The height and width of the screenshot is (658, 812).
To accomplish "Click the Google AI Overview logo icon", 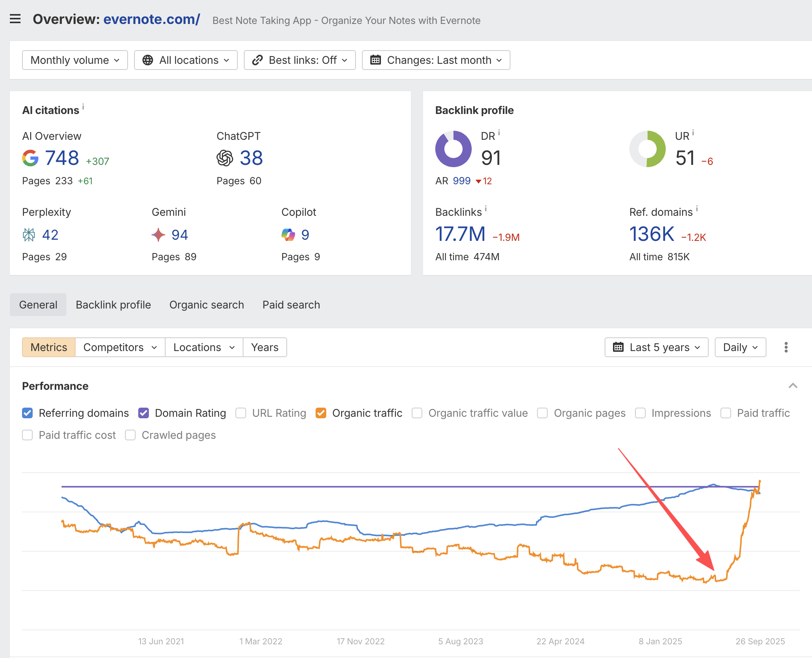I will click(x=30, y=158).
